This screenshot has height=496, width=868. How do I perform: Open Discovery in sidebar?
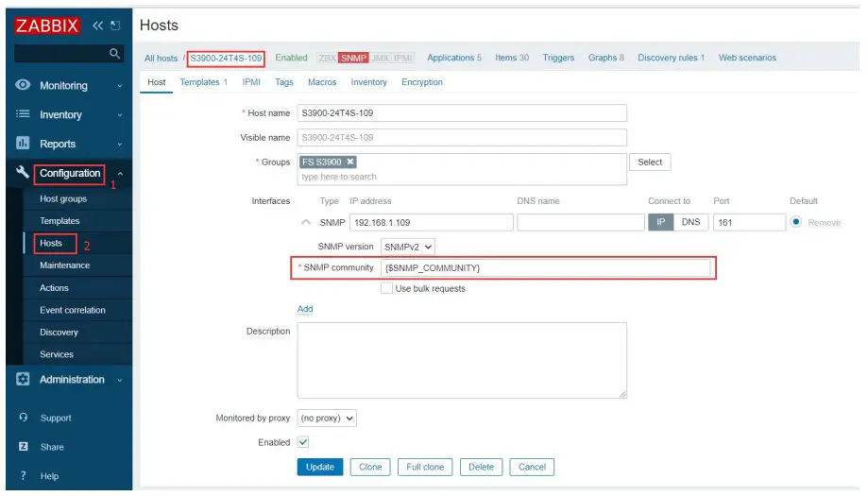(59, 333)
